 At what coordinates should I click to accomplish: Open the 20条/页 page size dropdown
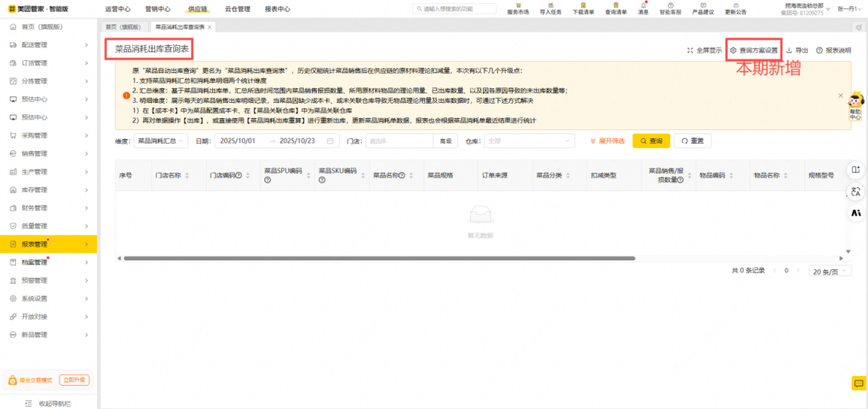(x=829, y=272)
